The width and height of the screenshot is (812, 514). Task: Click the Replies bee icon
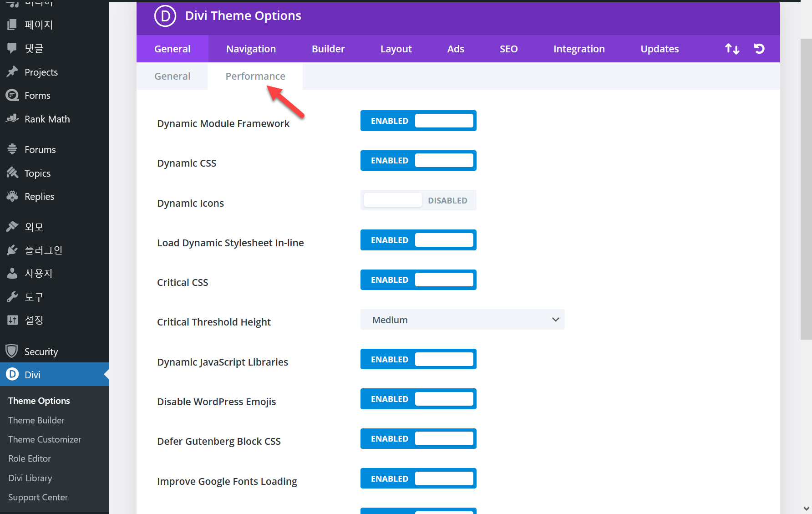(12, 196)
